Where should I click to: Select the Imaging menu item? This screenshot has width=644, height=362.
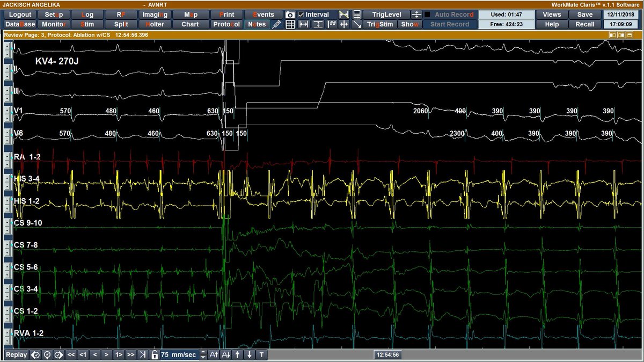(x=155, y=15)
